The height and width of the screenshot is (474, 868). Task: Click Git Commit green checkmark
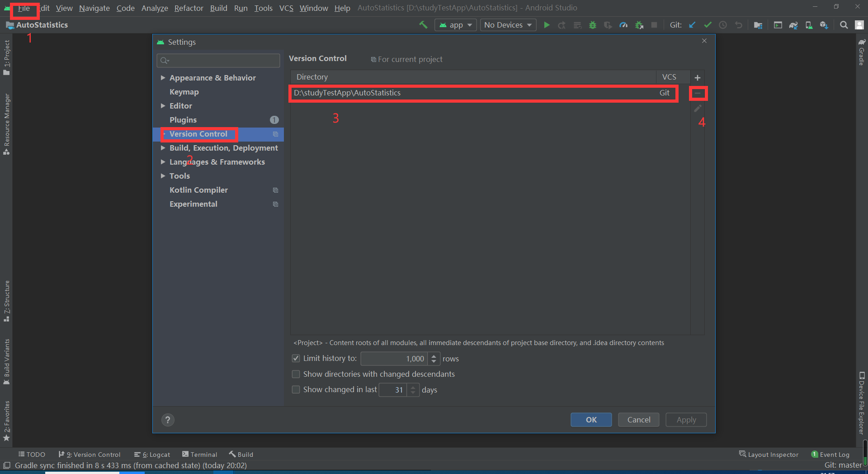click(708, 25)
